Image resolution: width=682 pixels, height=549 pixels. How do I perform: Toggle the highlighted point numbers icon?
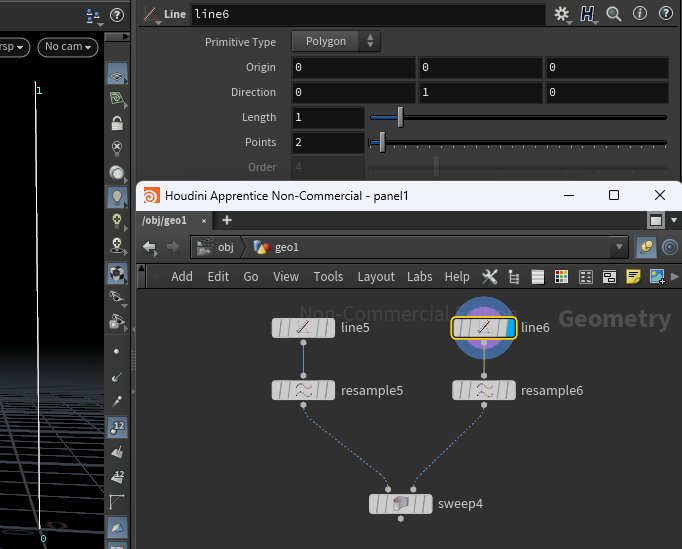pos(117,427)
